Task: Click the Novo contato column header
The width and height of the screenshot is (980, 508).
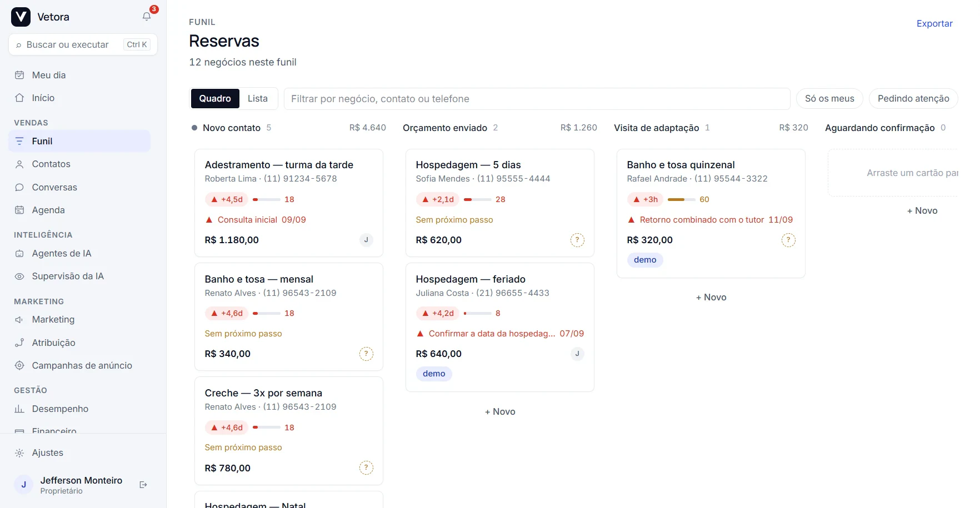Action: coord(289,128)
